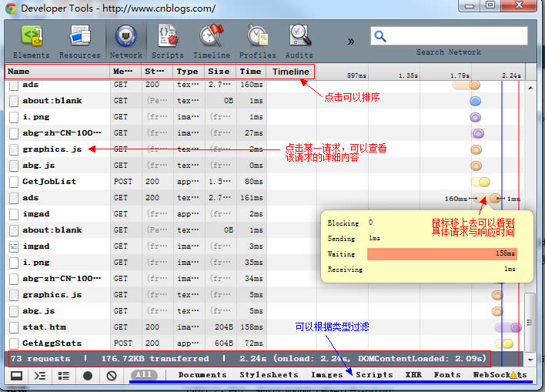Open the Profiles panel
Image resolution: width=545 pixels, height=392 pixels.
point(257,42)
